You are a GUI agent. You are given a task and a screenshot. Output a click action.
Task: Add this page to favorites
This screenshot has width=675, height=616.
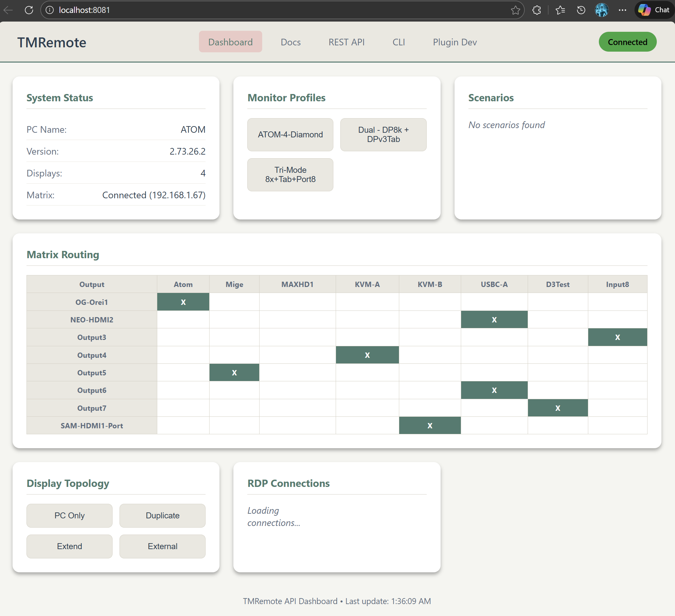tap(516, 10)
